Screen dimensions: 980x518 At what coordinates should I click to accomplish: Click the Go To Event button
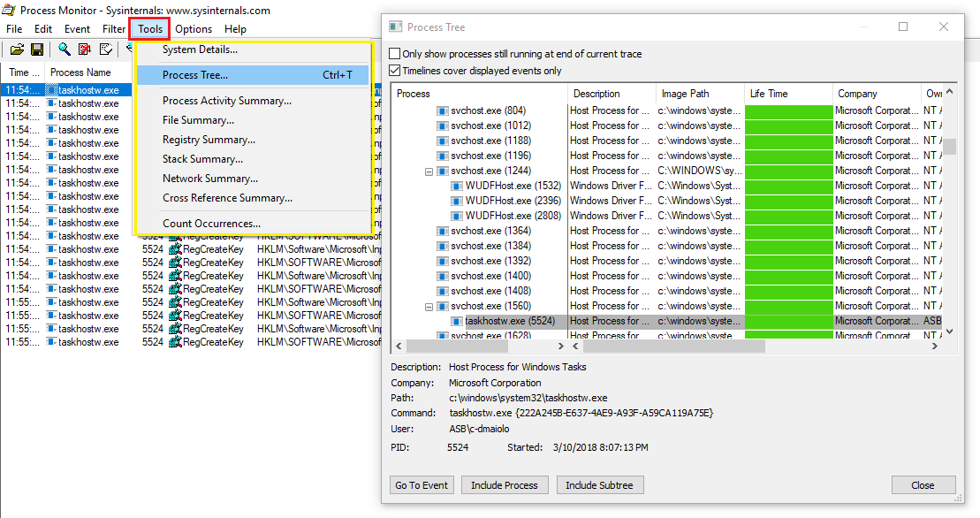point(422,485)
